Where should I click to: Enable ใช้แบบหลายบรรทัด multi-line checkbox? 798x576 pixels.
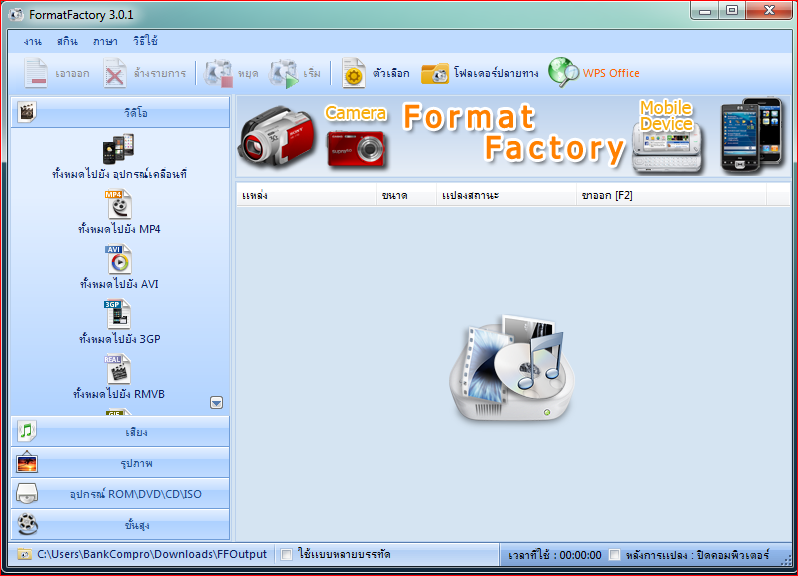[x=287, y=555]
